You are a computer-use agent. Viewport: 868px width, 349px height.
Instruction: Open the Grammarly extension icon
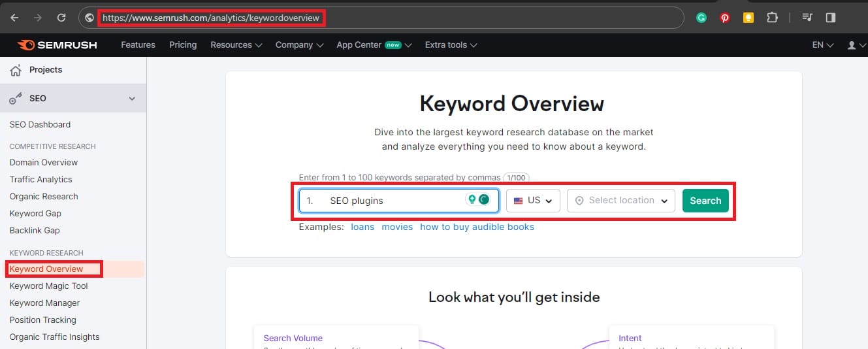tap(701, 18)
